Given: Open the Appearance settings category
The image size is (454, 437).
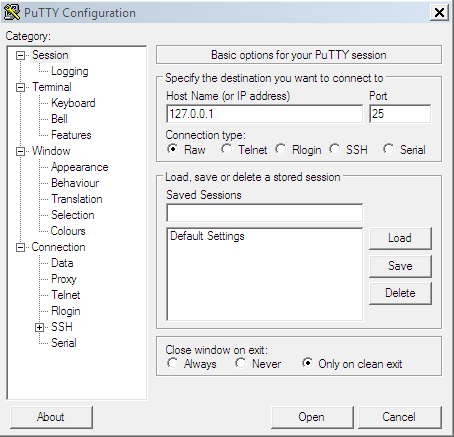Looking at the screenshot, I should click(80, 167).
